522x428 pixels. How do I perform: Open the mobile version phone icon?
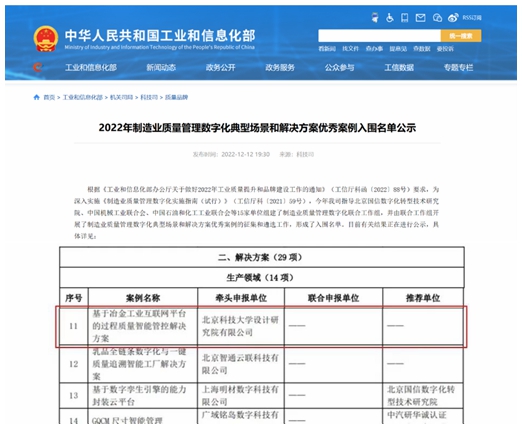(x=405, y=18)
